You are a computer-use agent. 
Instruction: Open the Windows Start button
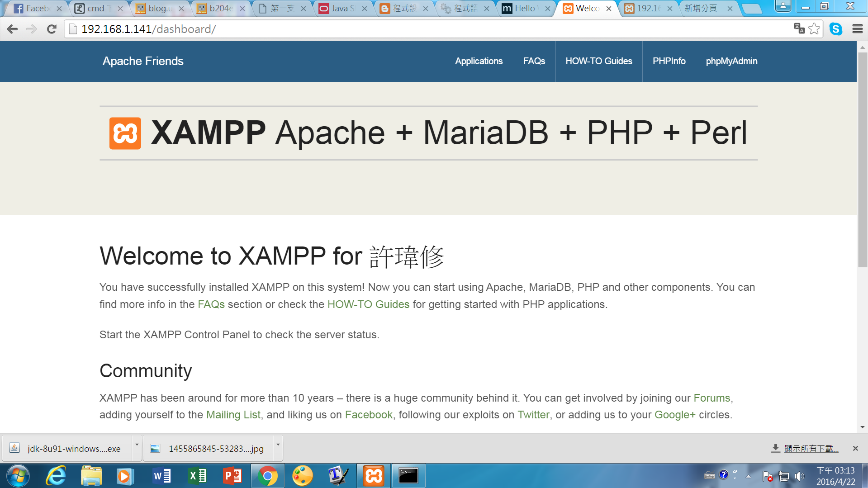18,476
